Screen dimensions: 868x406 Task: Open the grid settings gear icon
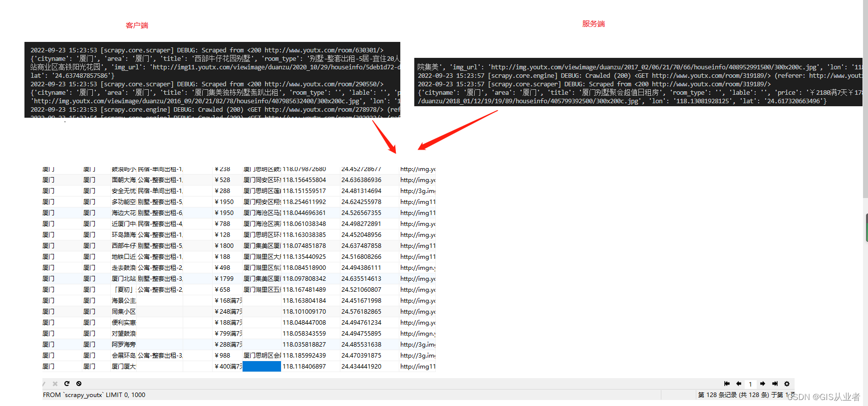[787, 384]
